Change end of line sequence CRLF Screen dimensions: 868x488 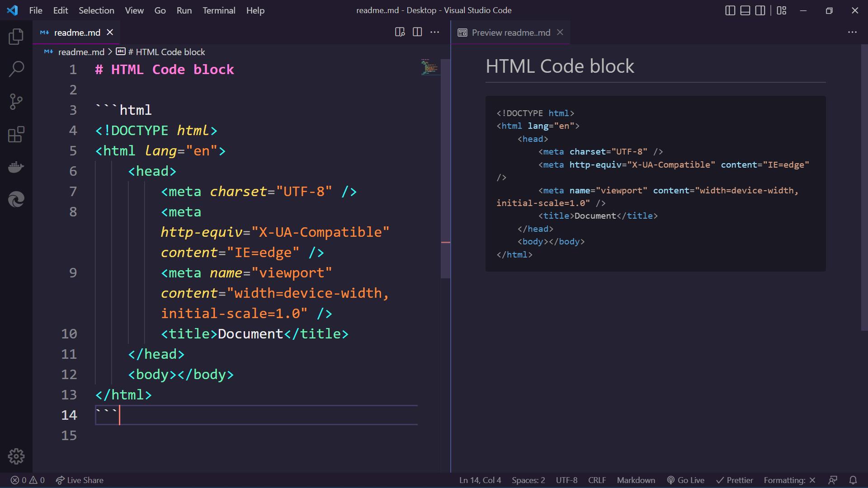tap(597, 480)
